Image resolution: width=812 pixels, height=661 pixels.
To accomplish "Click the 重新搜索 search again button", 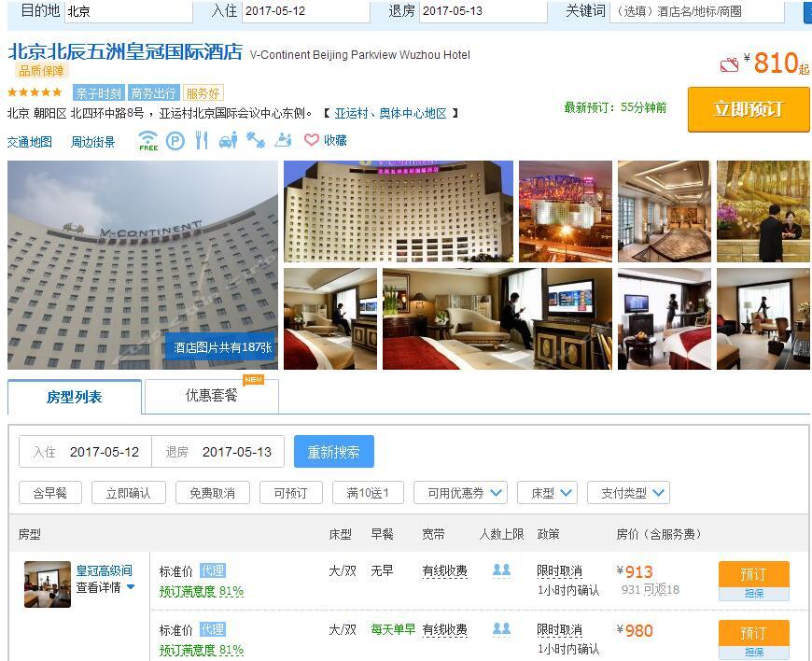I will (x=333, y=452).
